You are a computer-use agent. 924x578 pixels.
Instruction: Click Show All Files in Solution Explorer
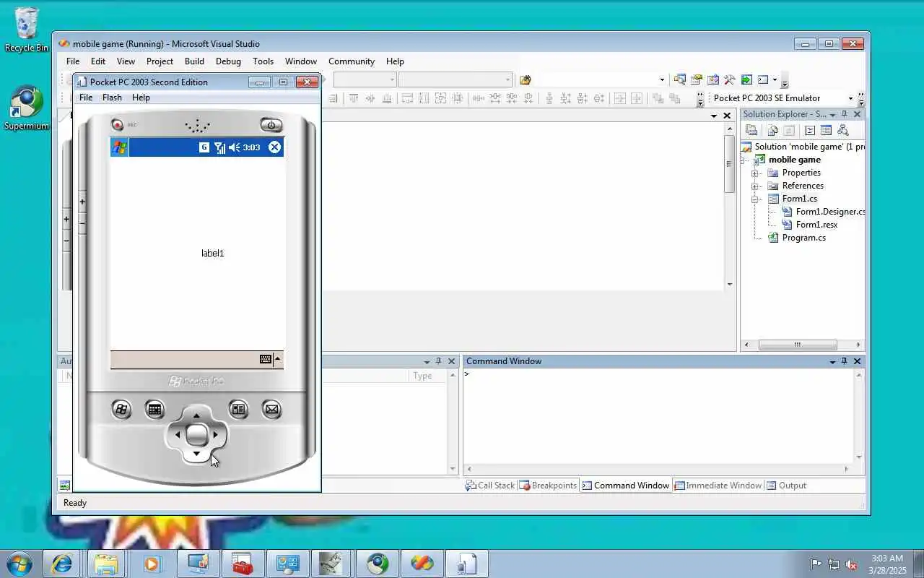[772, 131]
